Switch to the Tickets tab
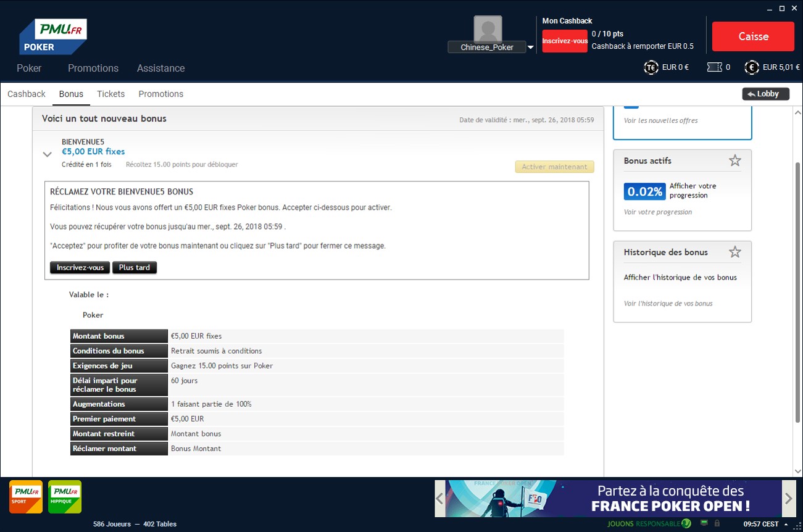 pos(110,94)
